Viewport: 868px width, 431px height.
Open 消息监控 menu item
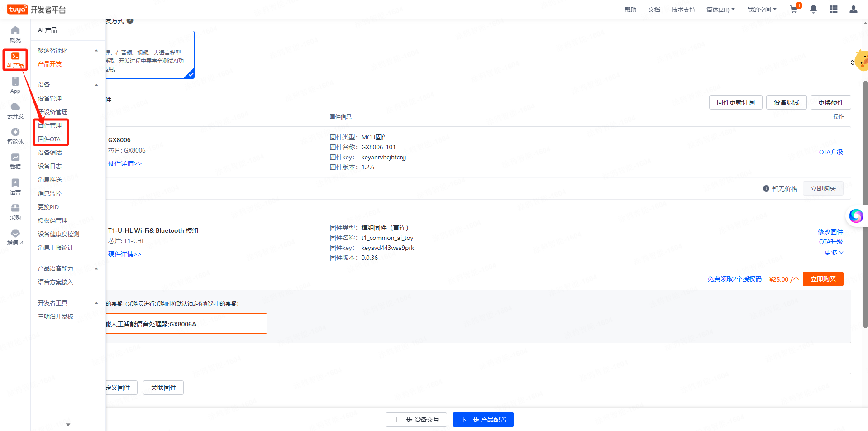point(50,193)
